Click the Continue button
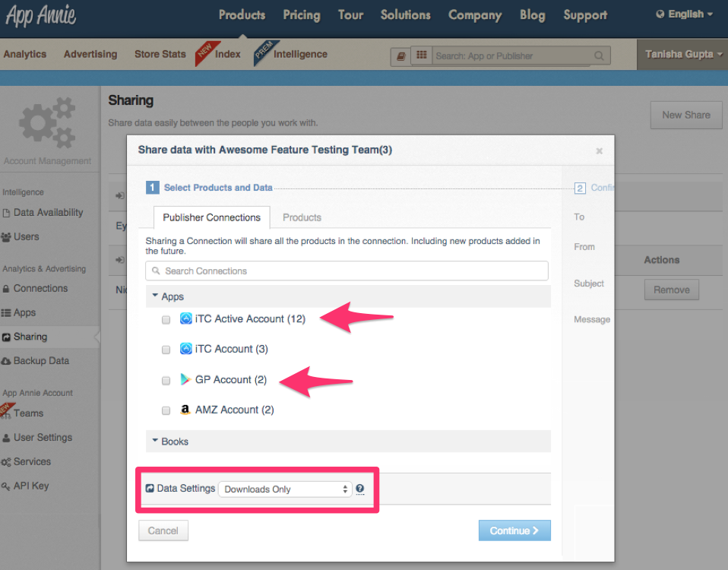The image size is (728, 570). pyautogui.click(x=514, y=530)
